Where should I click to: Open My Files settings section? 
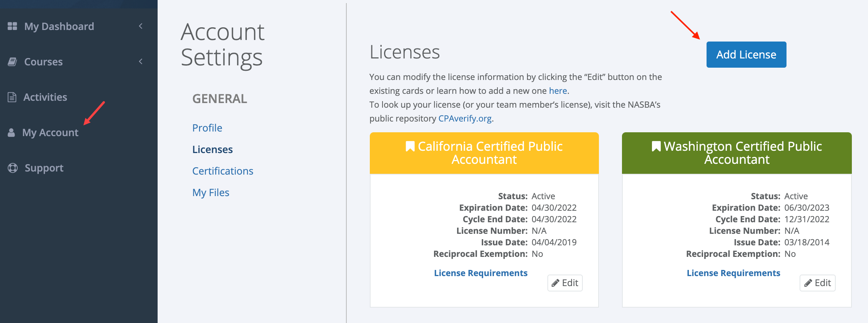pyautogui.click(x=211, y=192)
